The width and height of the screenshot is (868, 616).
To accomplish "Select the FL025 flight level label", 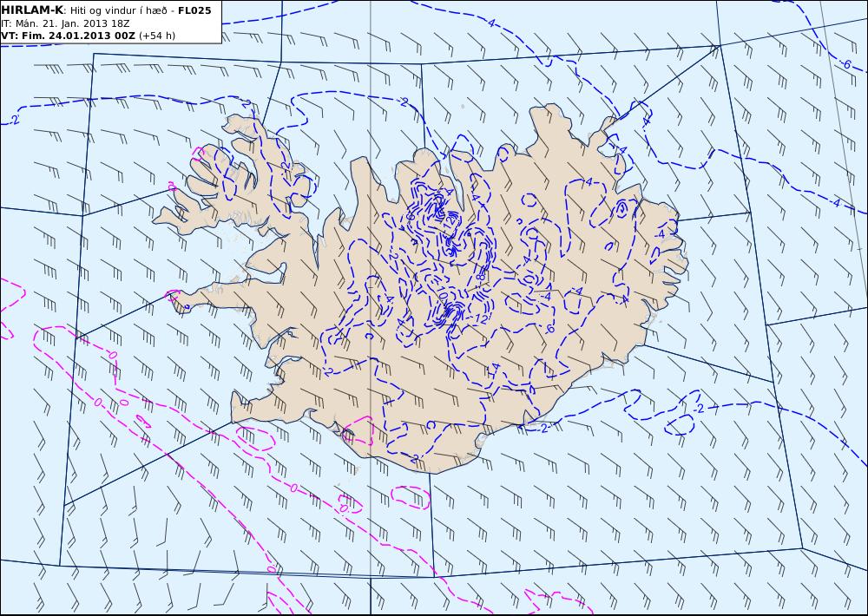I will (194, 10).
